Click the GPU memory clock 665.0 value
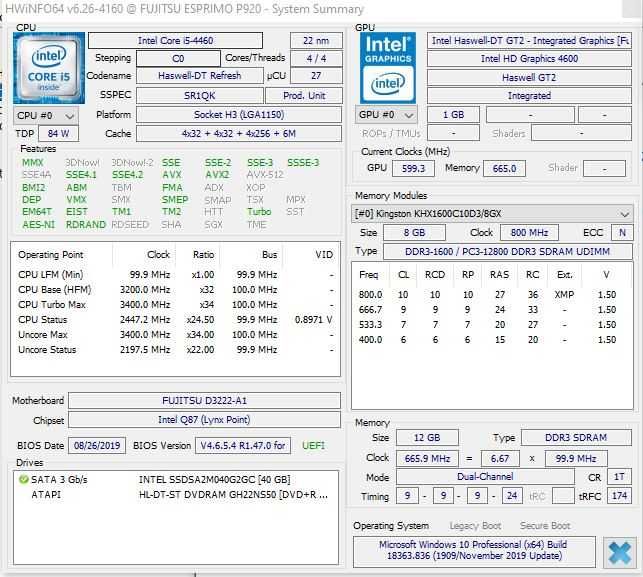 [504, 169]
